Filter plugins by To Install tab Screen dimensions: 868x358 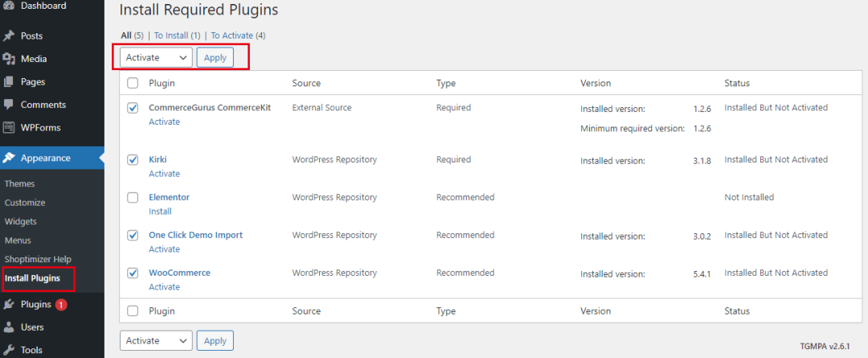click(171, 35)
